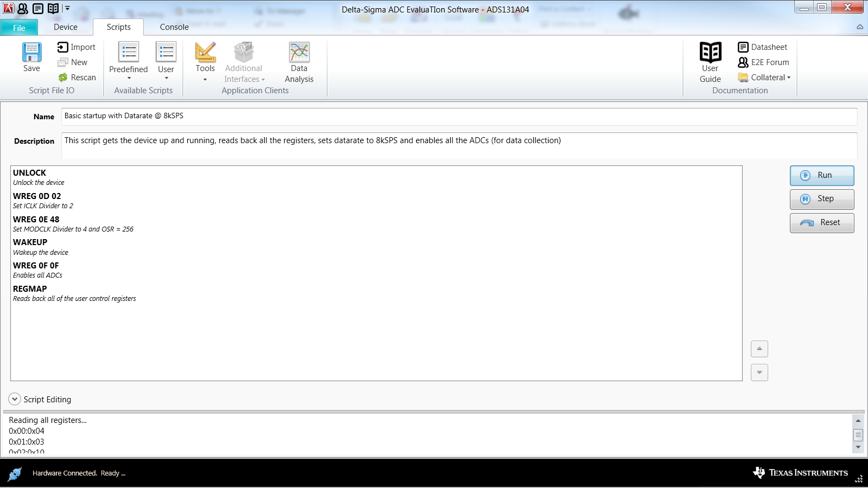Screen dimensions: 868x488
Task: Switch to the Console tab
Action: (x=174, y=27)
